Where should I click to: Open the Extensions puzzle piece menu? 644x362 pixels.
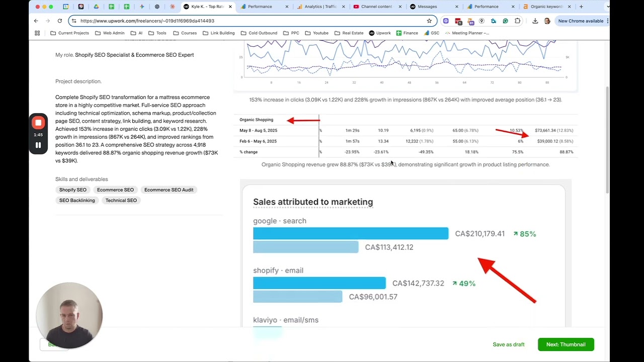click(517, 21)
